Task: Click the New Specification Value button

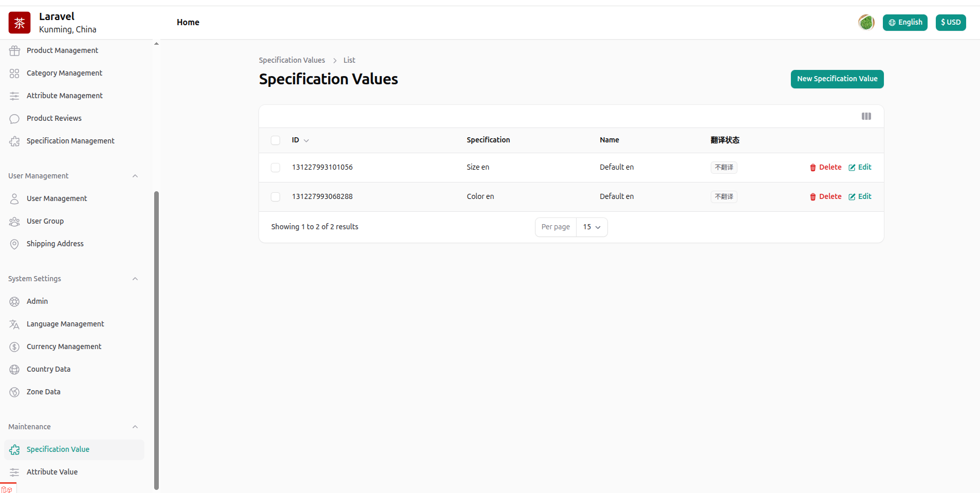Action: (837, 79)
